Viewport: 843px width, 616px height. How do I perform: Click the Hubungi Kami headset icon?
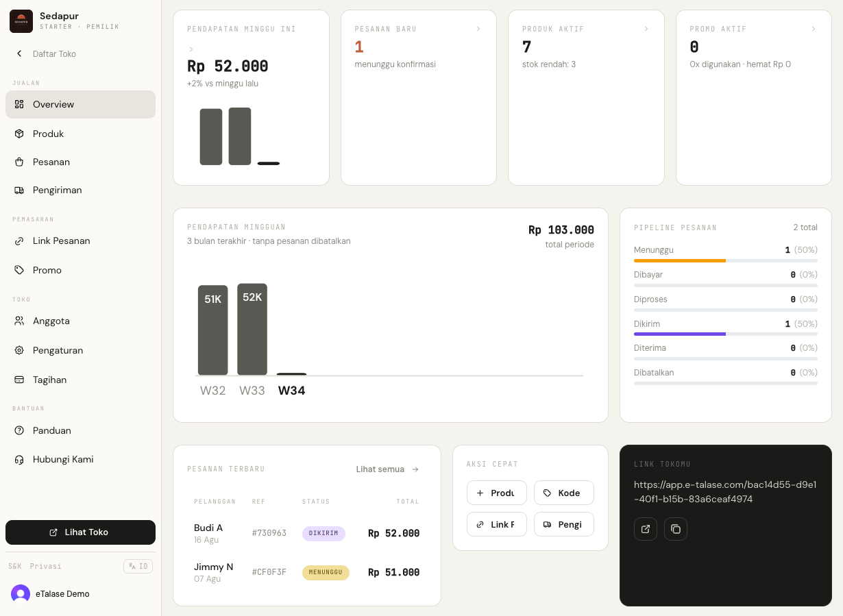[x=19, y=459]
